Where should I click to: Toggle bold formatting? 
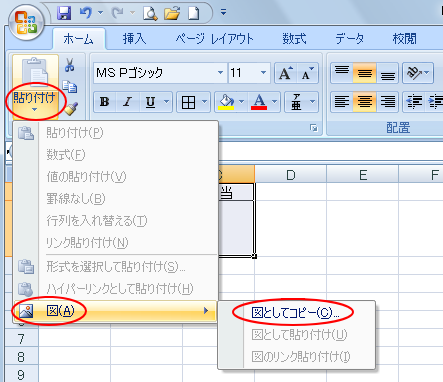105,102
